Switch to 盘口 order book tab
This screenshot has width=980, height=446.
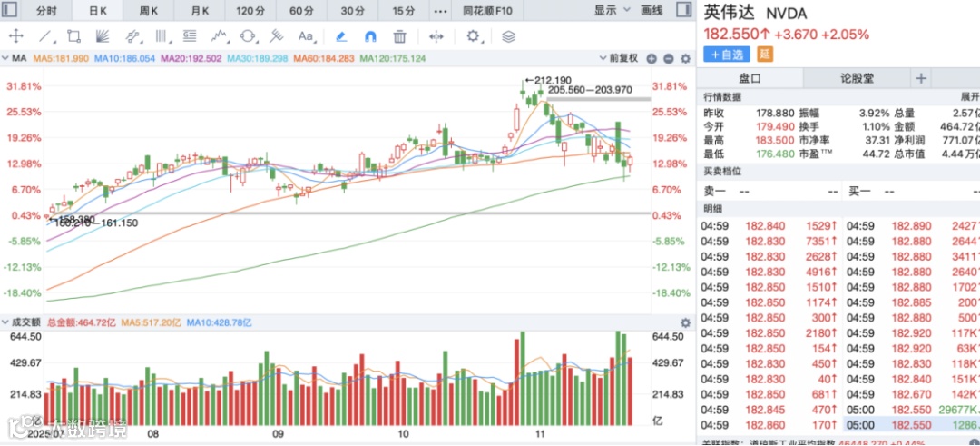tap(750, 78)
